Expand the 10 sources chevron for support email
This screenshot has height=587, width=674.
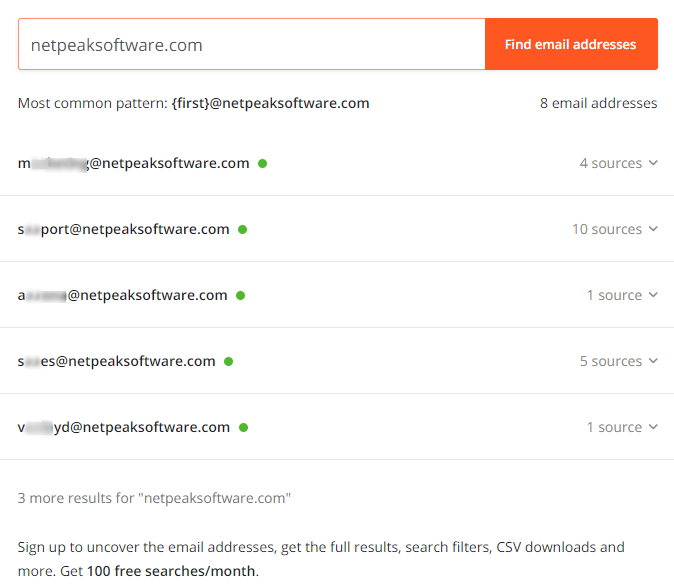653,229
